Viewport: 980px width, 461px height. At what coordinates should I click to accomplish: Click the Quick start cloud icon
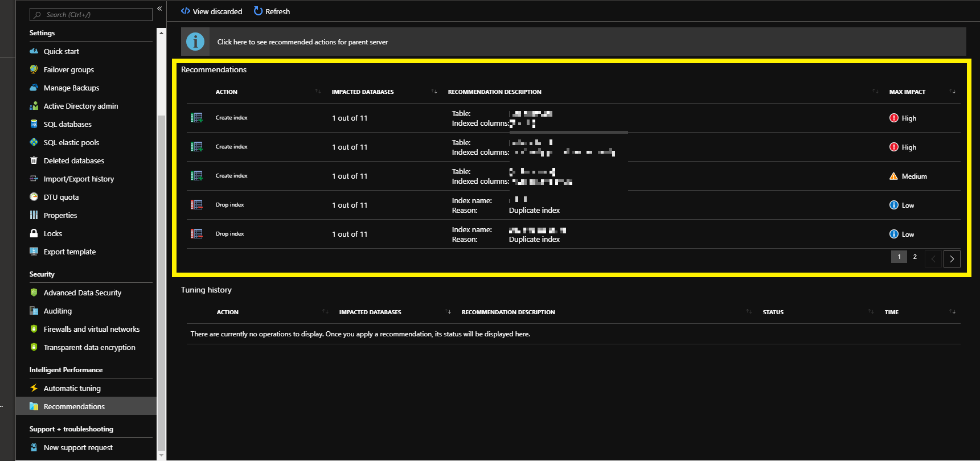[x=34, y=51]
